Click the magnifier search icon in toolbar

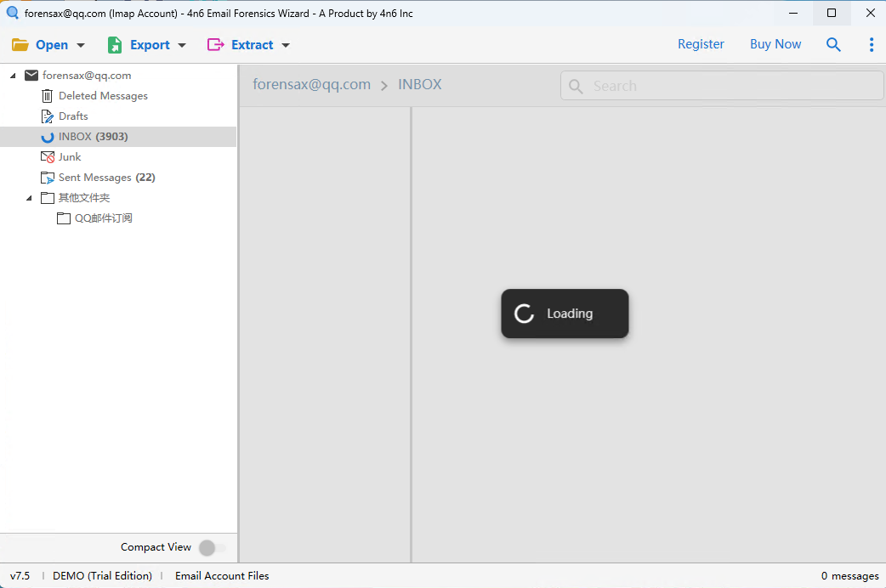pos(833,45)
